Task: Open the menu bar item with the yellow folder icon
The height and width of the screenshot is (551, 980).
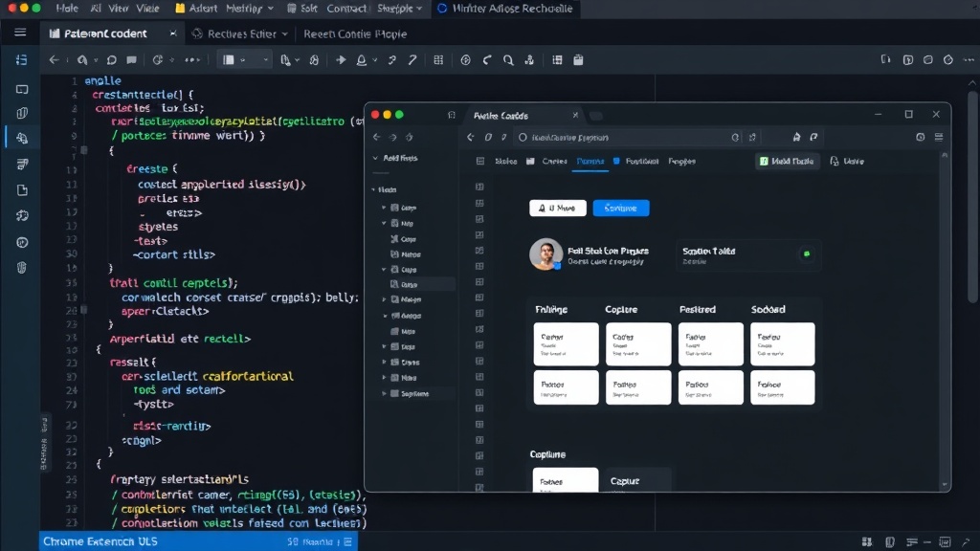Action: point(196,8)
